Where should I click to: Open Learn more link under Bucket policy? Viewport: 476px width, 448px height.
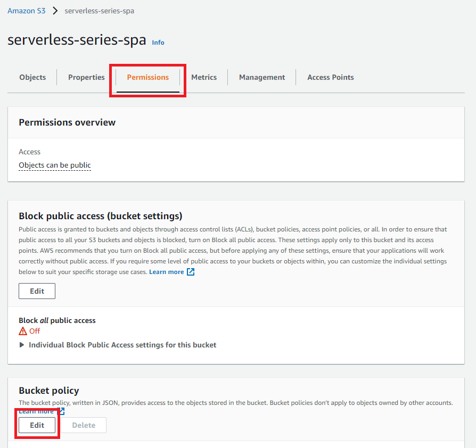(x=36, y=411)
